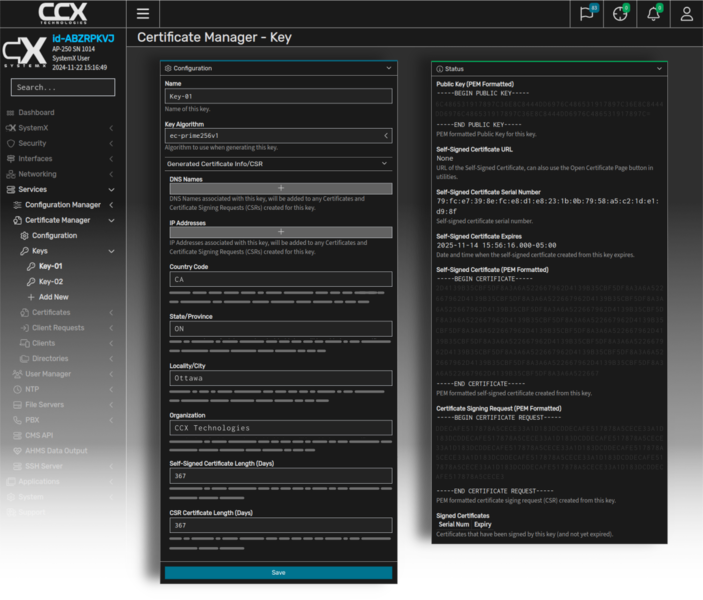Click the Services server icon

click(x=11, y=190)
